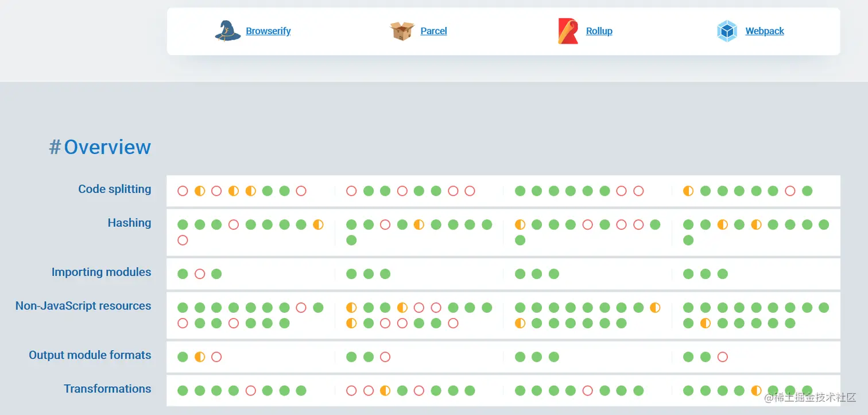Click the wrapped second-line green dot in Webpack Hashing
Image resolution: width=868 pixels, height=415 pixels.
point(688,240)
